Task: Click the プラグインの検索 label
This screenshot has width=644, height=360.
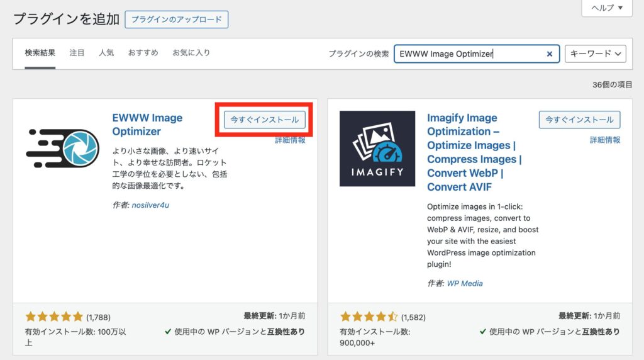Action: point(358,54)
